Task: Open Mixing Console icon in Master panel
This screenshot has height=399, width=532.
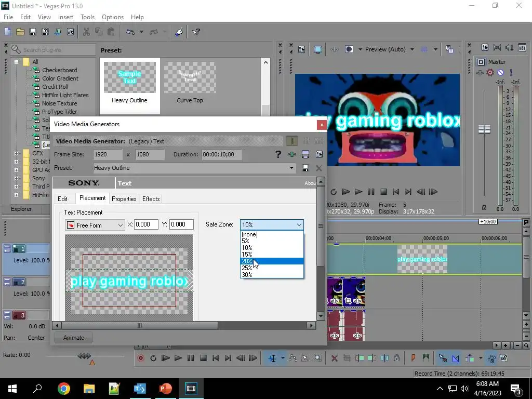Action: pos(522,48)
